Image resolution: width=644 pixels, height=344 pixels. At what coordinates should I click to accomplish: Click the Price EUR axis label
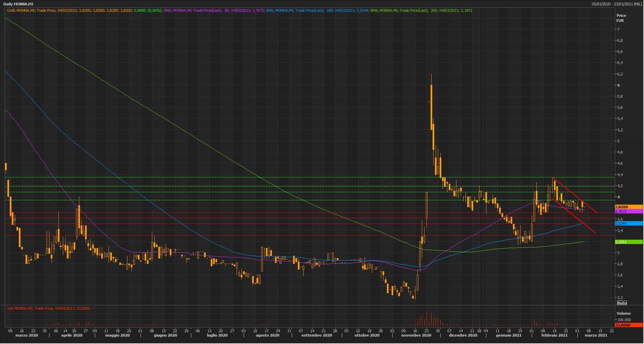point(621,18)
